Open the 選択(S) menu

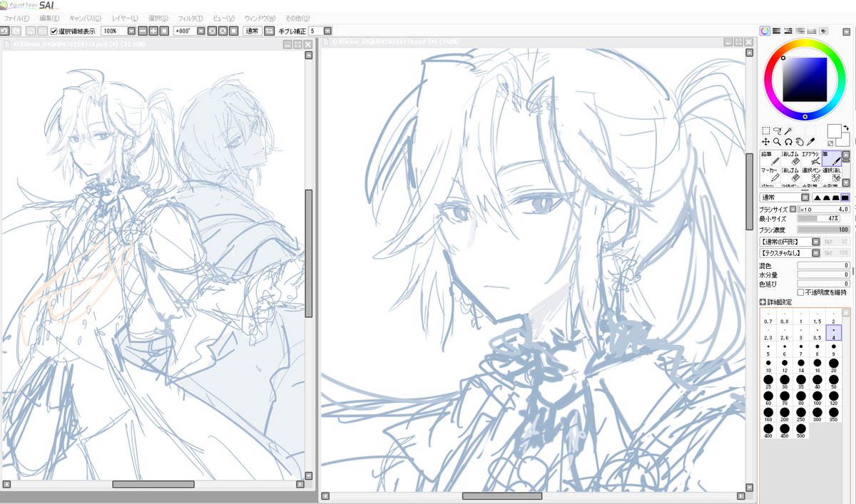[158, 17]
